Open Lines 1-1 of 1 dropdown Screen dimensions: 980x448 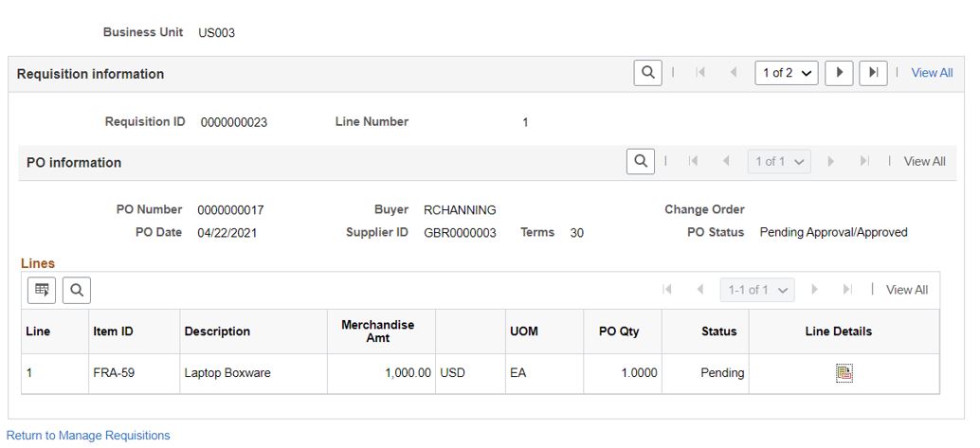(x=756, y=291)
